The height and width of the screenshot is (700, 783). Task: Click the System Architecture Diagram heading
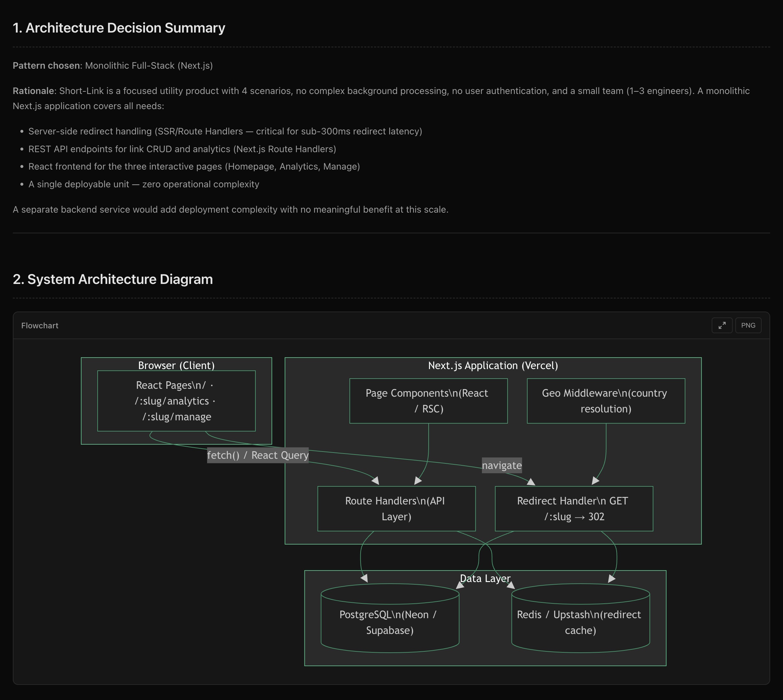(x=113, y=279)
